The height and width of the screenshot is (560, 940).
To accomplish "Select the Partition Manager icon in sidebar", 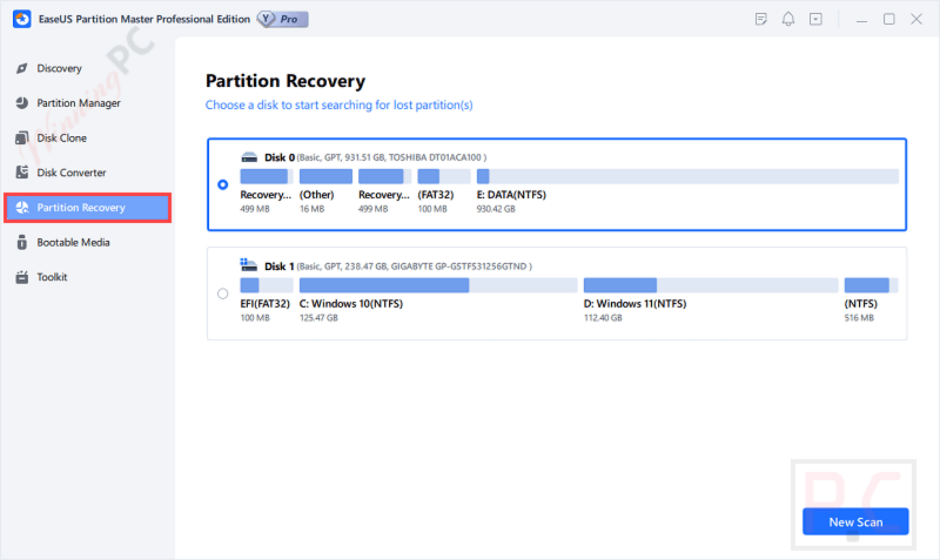I will pos(21,103).
